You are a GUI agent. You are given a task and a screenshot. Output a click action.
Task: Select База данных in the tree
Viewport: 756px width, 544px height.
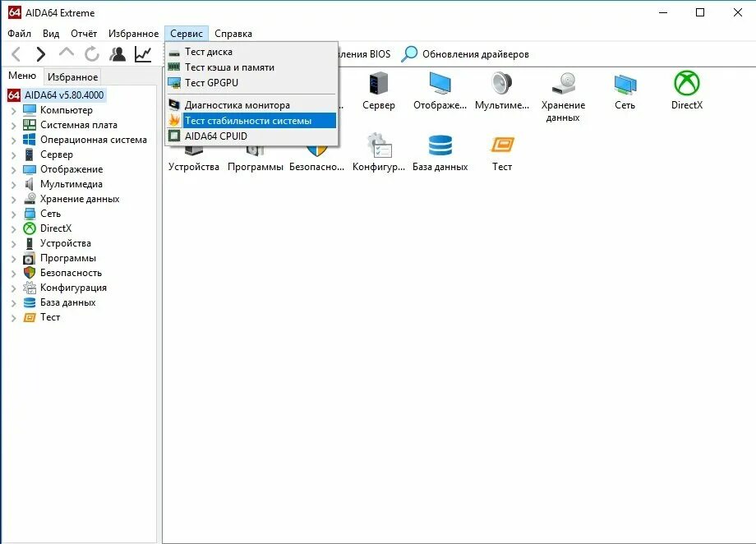[68, 302]
